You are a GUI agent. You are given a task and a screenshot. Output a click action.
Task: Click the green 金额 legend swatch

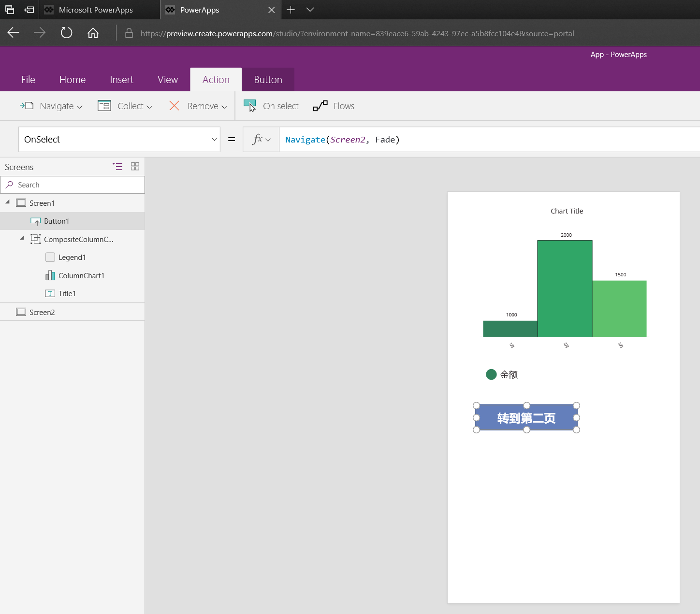click(x=491, y=374)
